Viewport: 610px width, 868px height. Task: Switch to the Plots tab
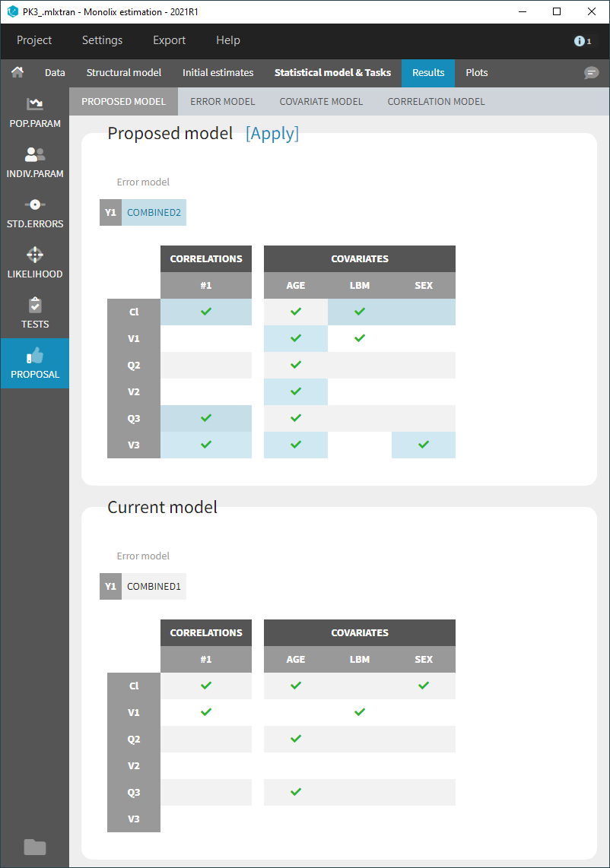click(x=477, y=73)
